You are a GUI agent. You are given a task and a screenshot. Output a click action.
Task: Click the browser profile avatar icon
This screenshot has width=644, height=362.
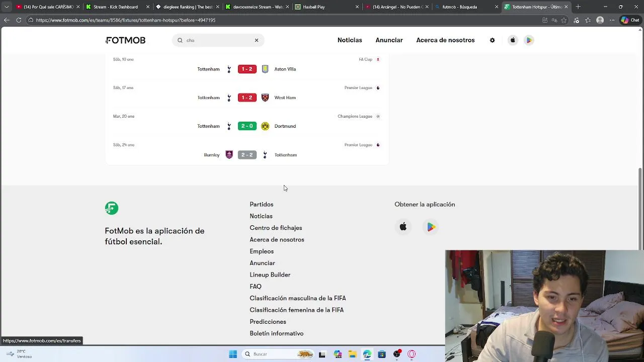(600, 20)
